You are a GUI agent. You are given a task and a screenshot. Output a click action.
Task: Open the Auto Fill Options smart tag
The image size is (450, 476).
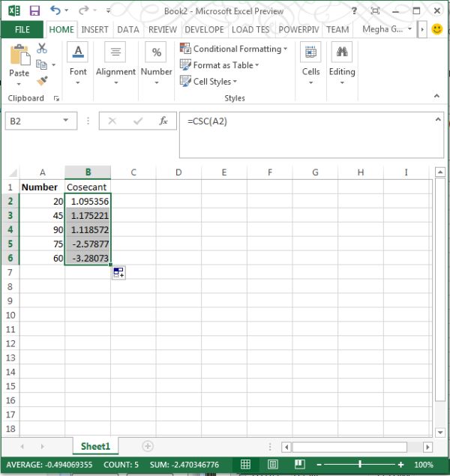pyautogui.click(x=118, y=272)
